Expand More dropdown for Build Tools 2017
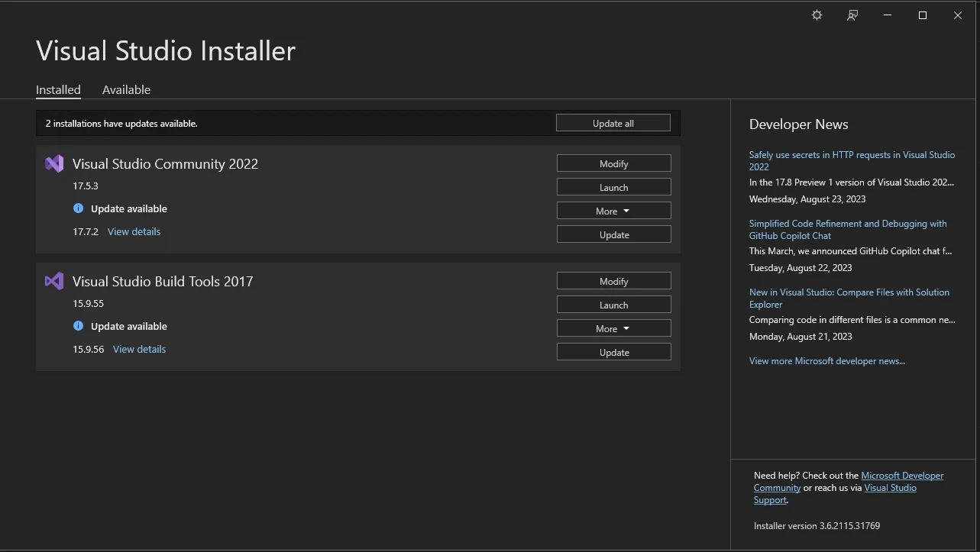The height and width of the screenshot is (552, 980). point(613,328)
